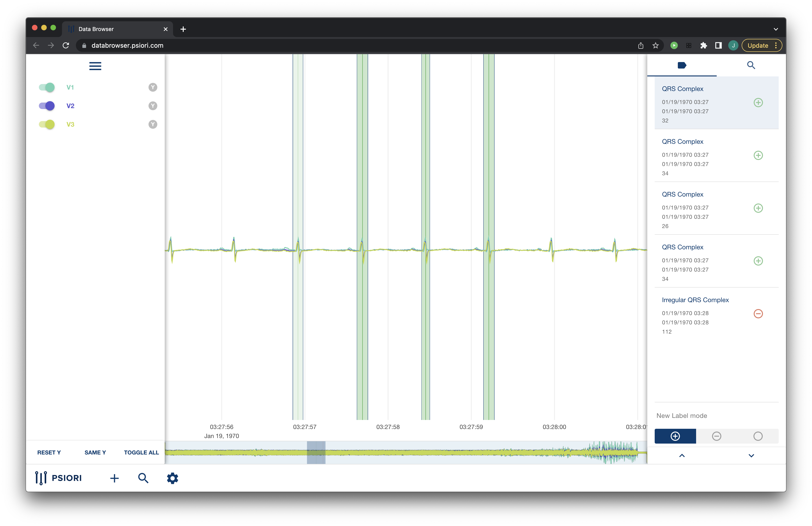Click the down chevron below label mode
Viewport: 812px width, 526px height.
[751, 456]
